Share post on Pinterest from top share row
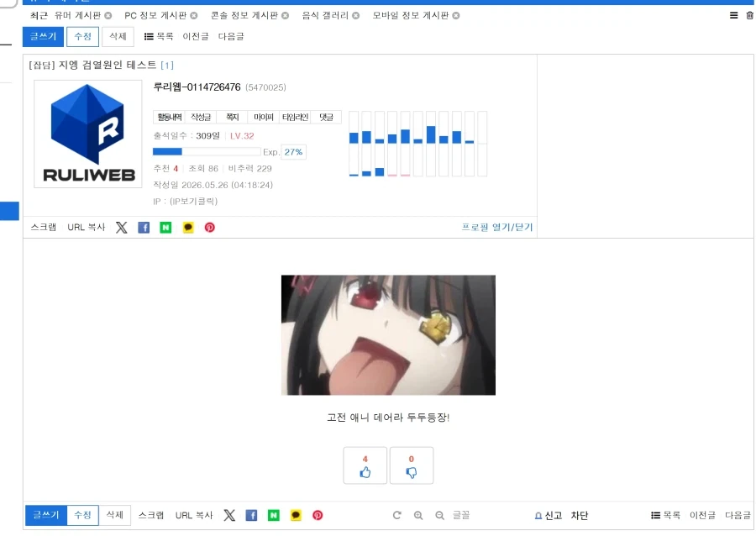The image size is (756, 536). click(x=210, y=228)
